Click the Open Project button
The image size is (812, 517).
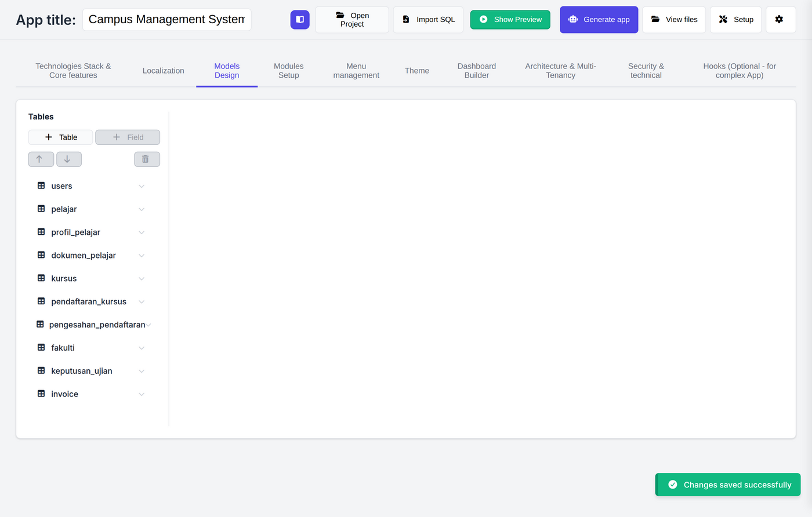[352, 20]
